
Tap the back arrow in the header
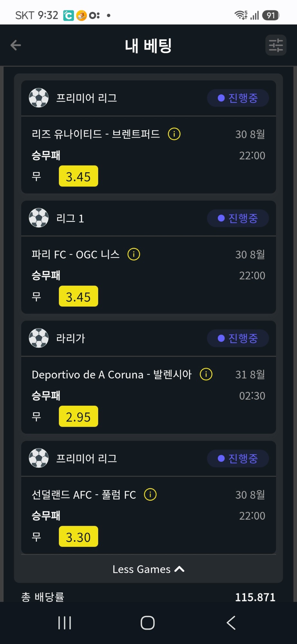click(x=16, y=45)
